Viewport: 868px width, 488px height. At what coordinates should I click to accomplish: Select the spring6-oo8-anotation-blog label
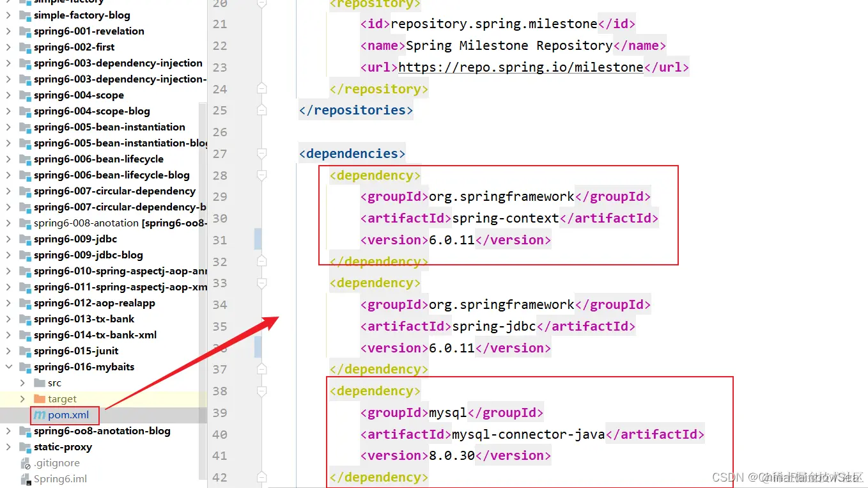[102, 430]
